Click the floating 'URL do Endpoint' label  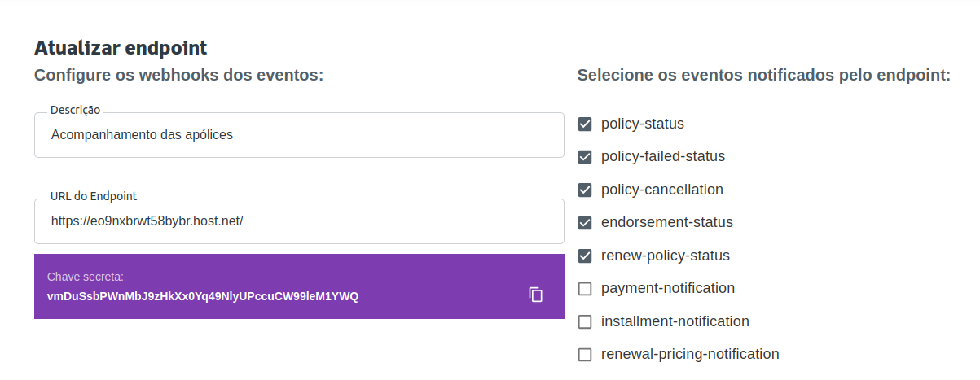pos(94,196)
